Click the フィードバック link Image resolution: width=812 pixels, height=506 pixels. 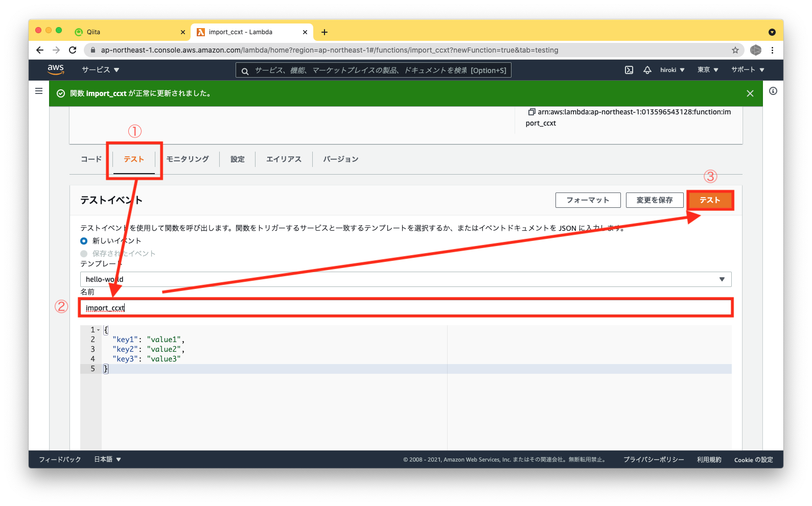pyautogui.click(x=60, y=460)
